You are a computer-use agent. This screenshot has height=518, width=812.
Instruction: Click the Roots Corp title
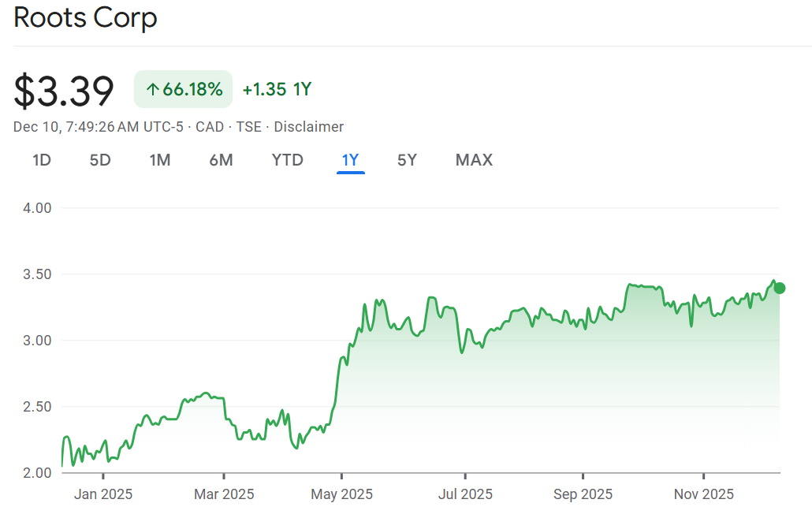click(85, 17)
